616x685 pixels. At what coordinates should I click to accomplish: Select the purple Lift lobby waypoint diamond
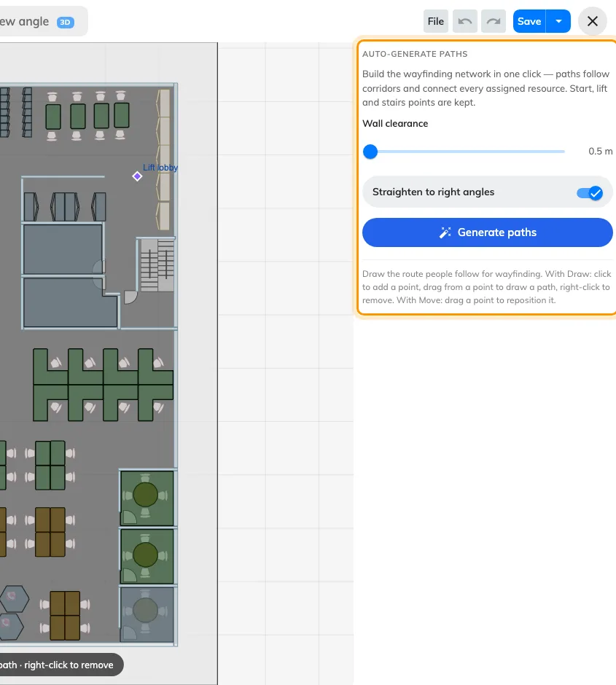pyautogui.click(x=137, y=176)
